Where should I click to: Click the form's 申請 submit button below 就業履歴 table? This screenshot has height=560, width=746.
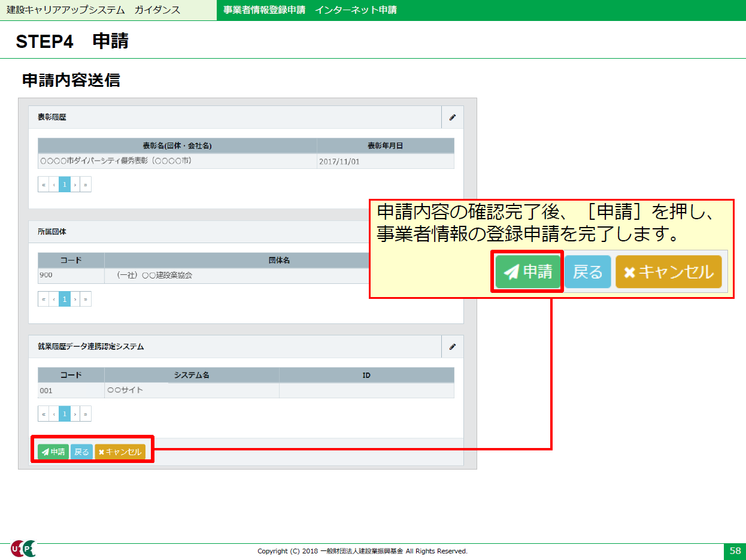(x=53, y=452)
